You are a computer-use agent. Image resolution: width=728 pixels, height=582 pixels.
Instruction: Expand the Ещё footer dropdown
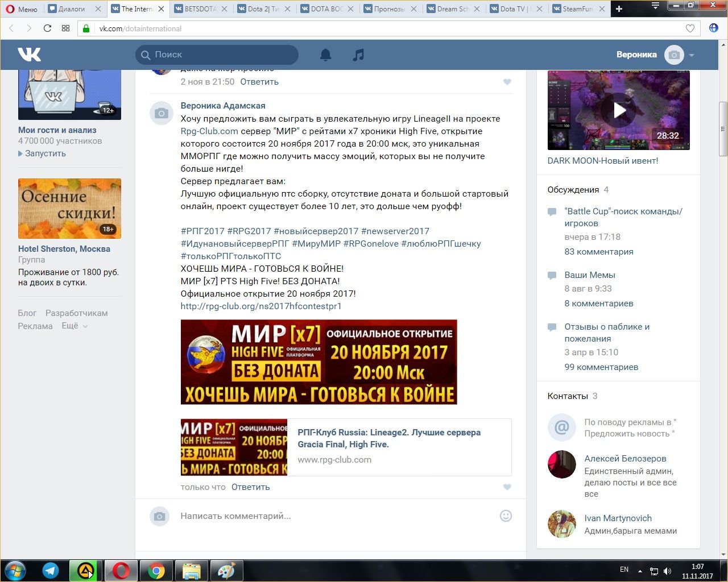point(75,326)
